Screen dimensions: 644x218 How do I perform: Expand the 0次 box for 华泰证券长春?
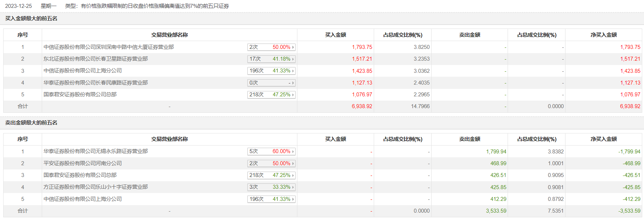point(271,83)
